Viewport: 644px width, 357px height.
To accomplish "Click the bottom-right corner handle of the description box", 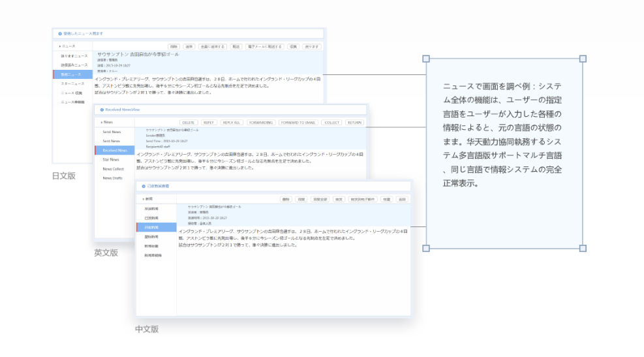I will tap(583, 248).
